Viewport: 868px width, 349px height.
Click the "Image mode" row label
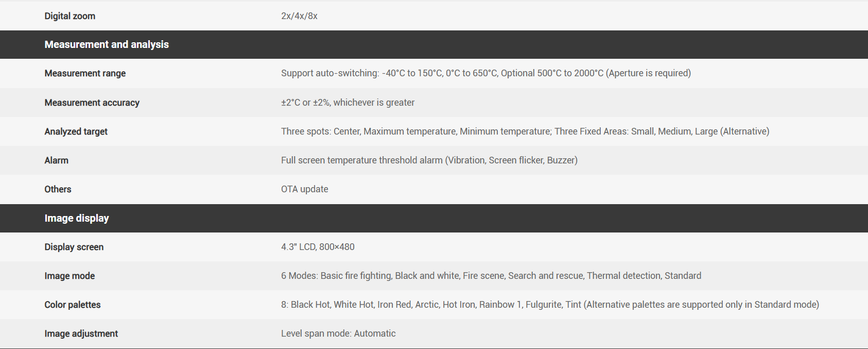click(x=70, y=276)
